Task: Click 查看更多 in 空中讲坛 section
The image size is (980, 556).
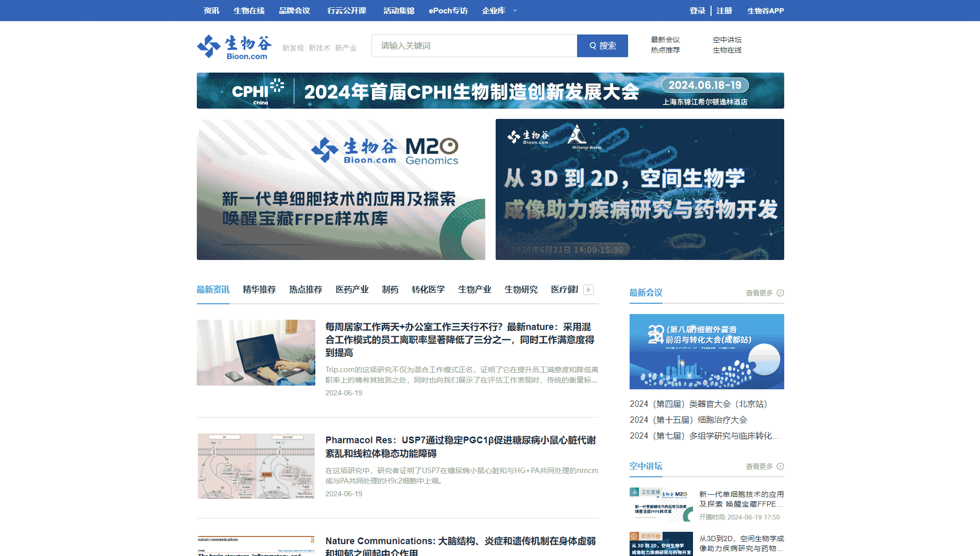Action: click(759, 466)
